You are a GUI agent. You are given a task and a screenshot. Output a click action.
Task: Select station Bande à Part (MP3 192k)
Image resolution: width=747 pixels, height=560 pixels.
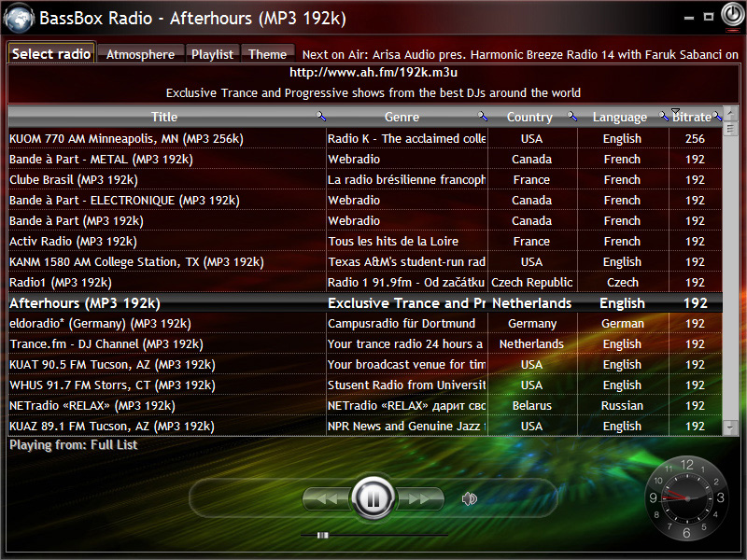(77, 220)
